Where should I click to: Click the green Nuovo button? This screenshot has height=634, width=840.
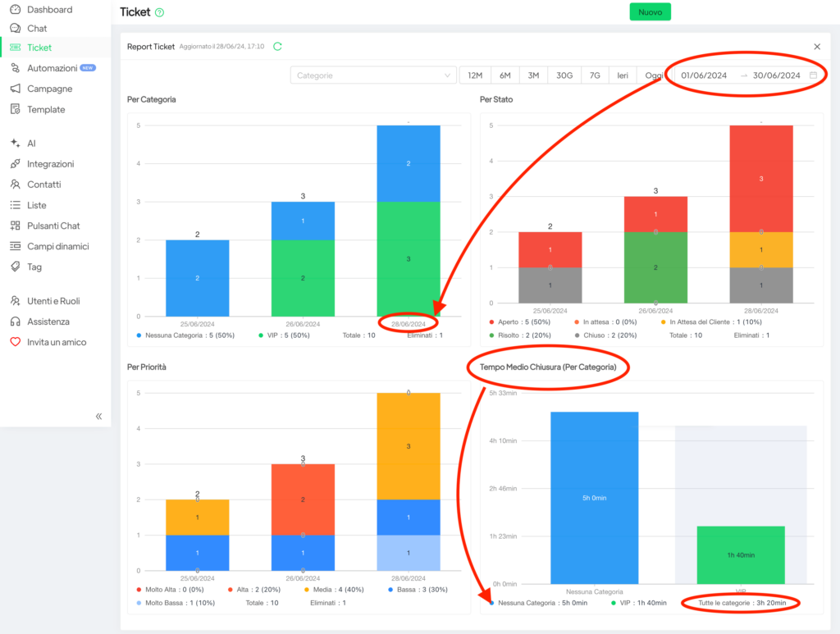tap(650, 12)
